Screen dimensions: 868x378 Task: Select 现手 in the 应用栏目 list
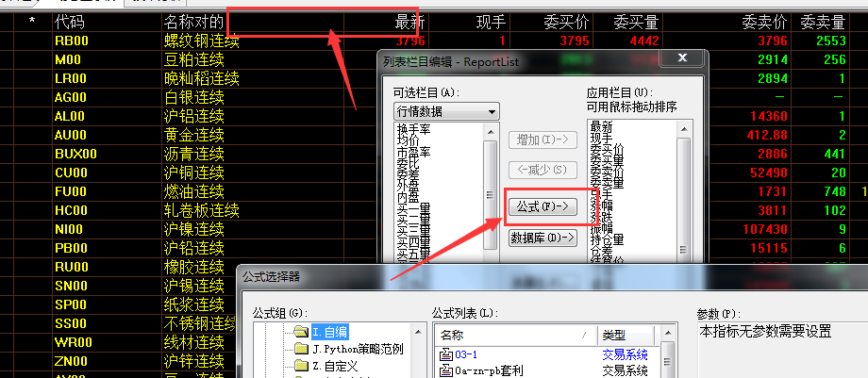click(602, 138)
